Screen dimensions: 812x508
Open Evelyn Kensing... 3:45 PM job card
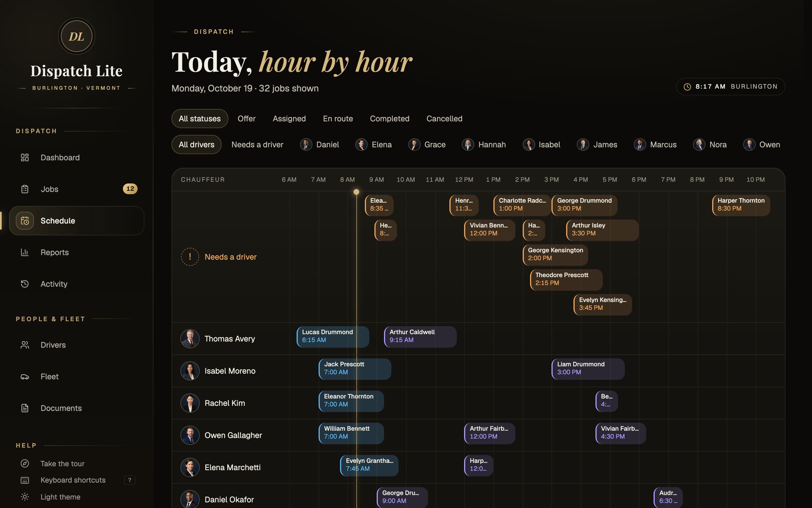[x=603, y=304]
